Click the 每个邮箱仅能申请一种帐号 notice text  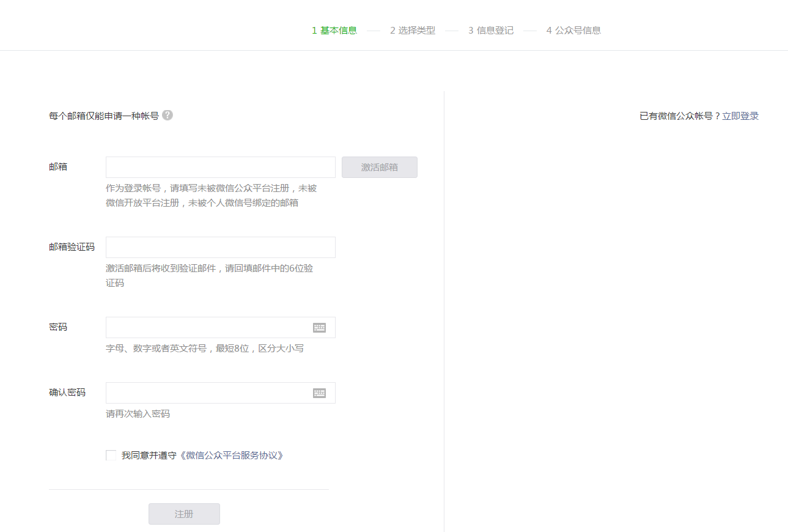pos(104,116)
